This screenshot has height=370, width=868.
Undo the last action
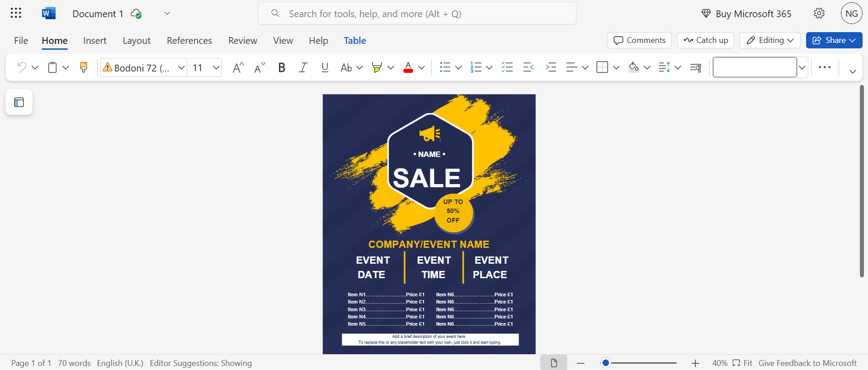point(21,67)
